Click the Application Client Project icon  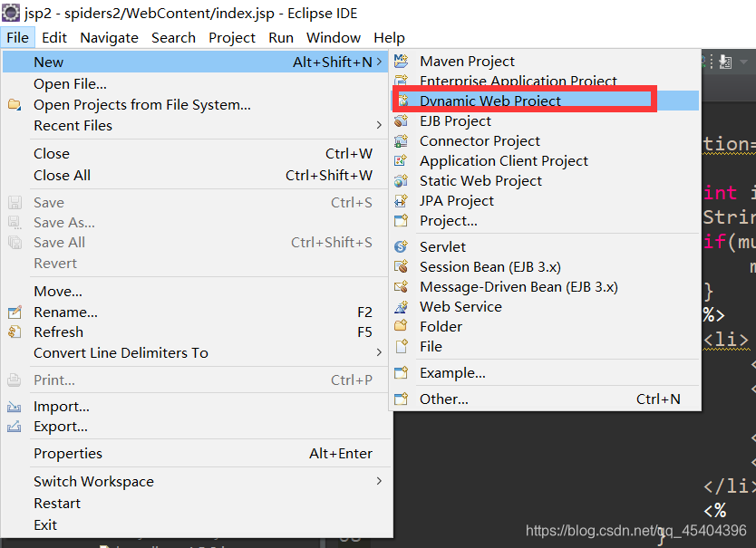[x=402, y=160]
